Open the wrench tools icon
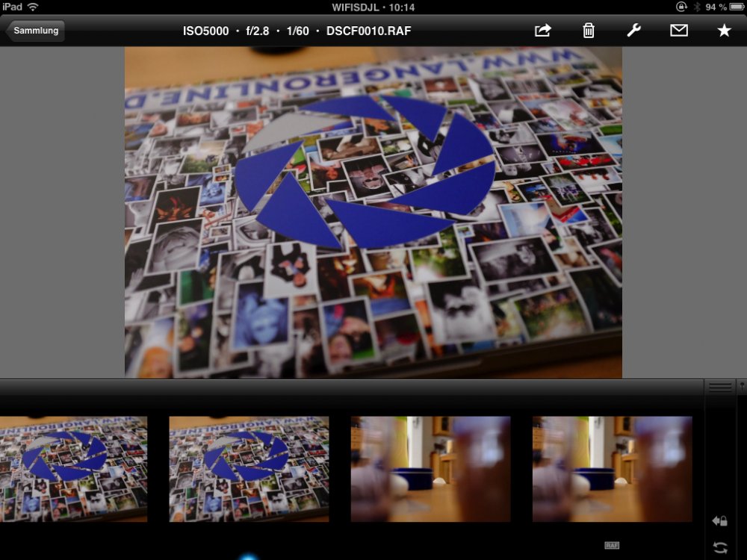747x560 pixels. coord(633,31)
